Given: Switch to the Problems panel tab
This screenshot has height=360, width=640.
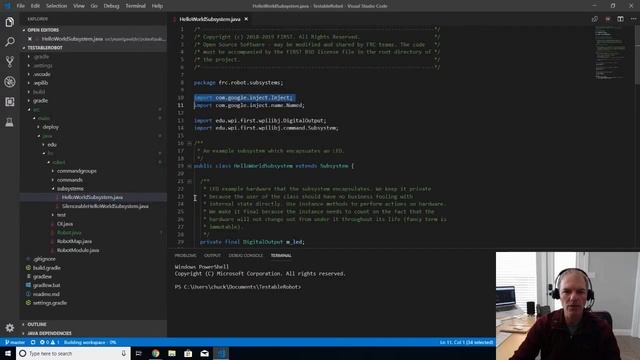Looking at the screenshot, I should point(185,256).
